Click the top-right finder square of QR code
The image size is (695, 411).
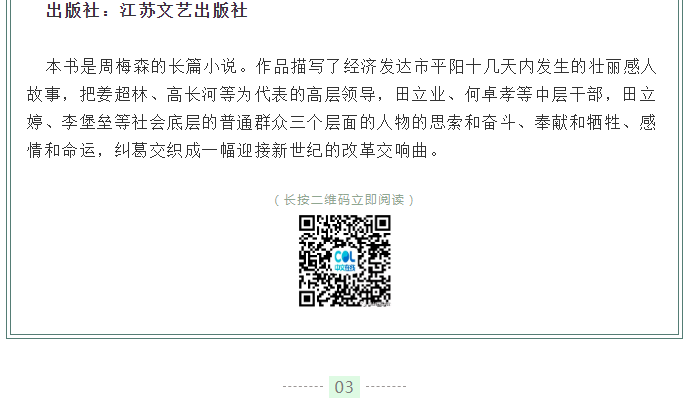click(382, 223)
